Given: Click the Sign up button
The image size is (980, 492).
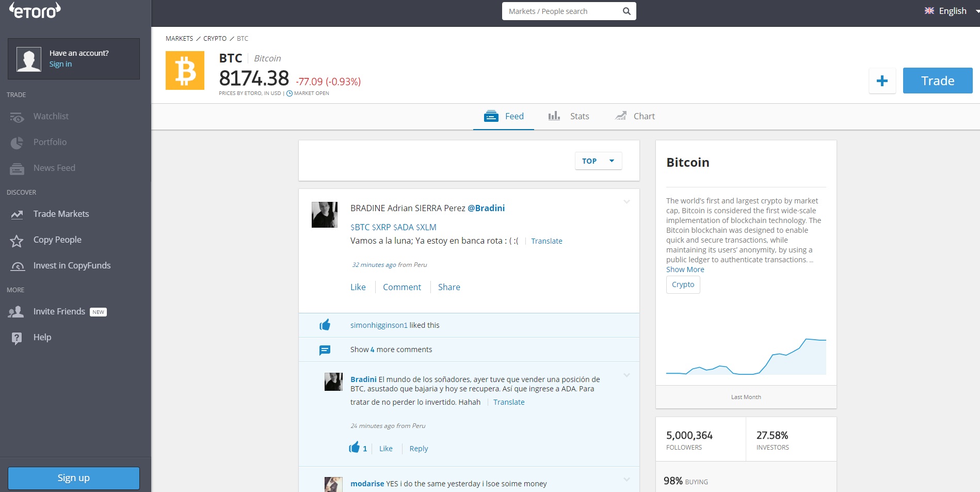Looking at the screenshot, I should (x=74, y=478).
